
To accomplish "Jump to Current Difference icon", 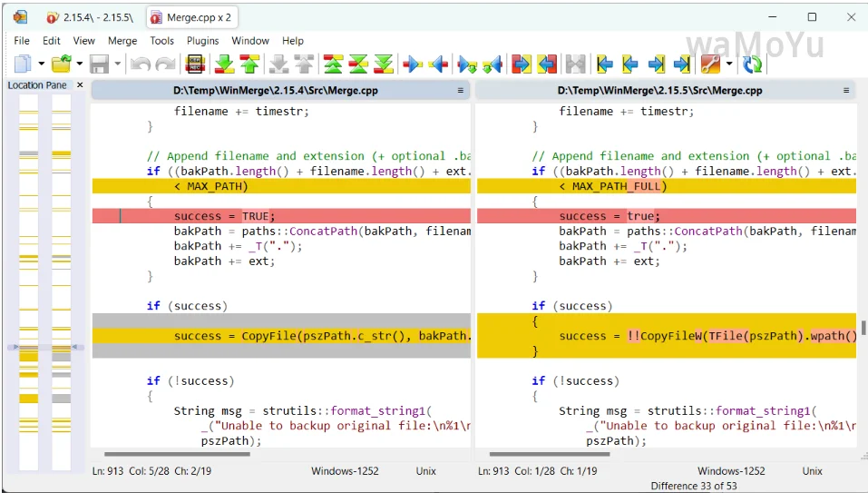I will (x=358, y=64).
